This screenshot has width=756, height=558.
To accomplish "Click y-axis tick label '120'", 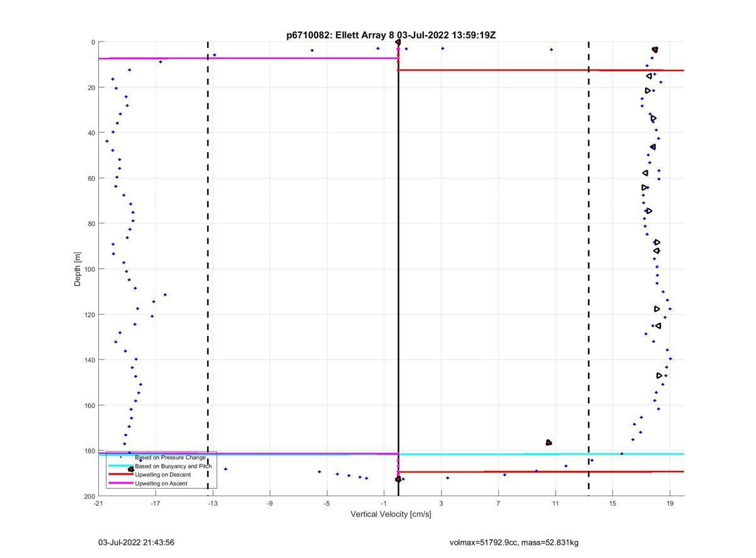I will click(x=89, y=315).
